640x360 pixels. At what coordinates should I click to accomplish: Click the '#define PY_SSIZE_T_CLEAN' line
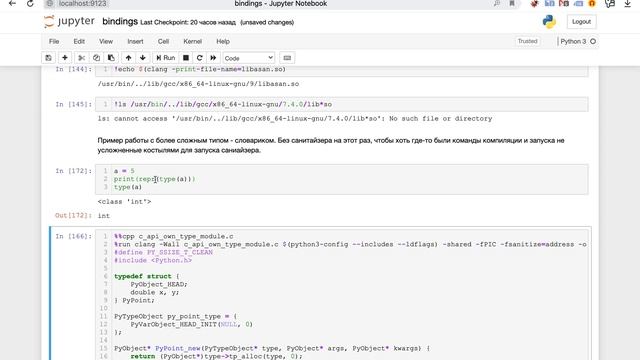163,252
